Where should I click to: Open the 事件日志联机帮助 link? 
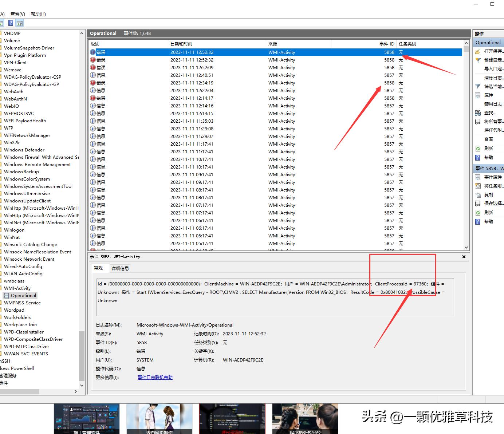pos(155,378)
